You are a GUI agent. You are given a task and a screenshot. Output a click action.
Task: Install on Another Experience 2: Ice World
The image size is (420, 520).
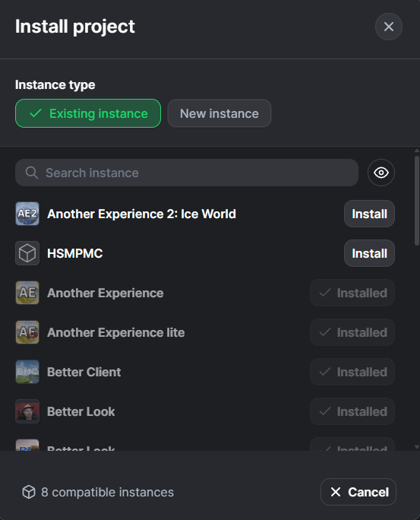pyautogui.click(x=369, y=214)
